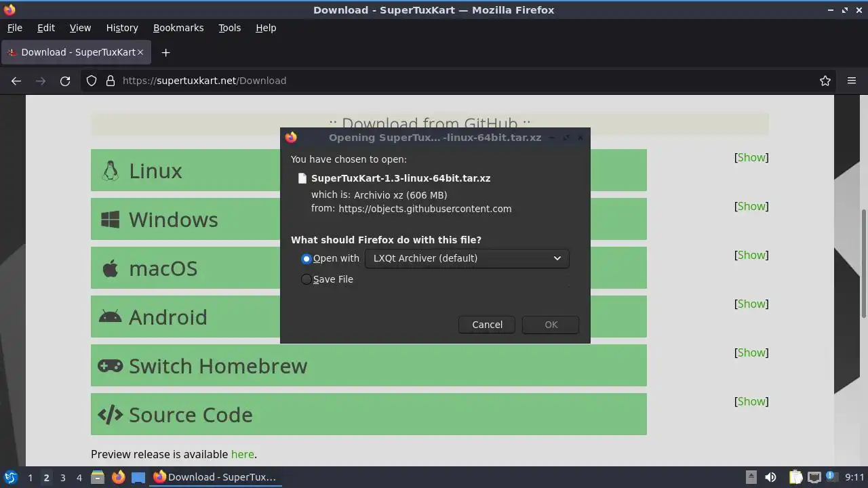Show Windows download options
The image size is (868, 488).
click(x=751, y=206)
